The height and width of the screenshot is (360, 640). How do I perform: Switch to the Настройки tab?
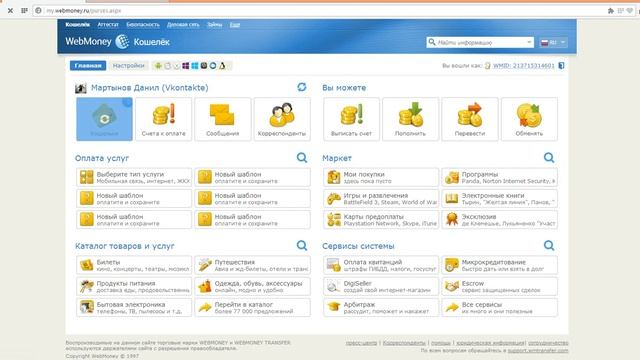click(129, 66)
